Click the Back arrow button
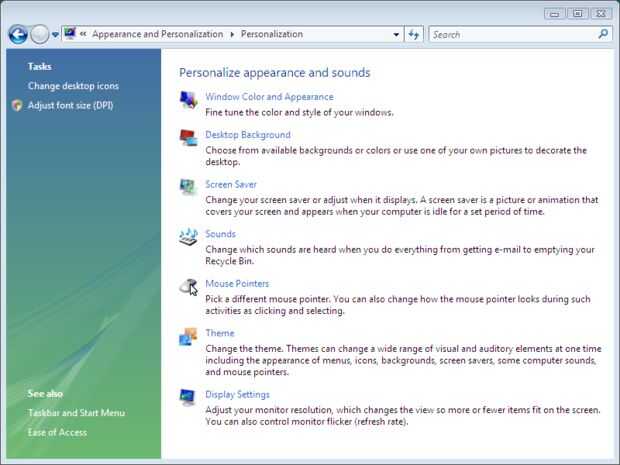620x465 pixels. (18, 34)
